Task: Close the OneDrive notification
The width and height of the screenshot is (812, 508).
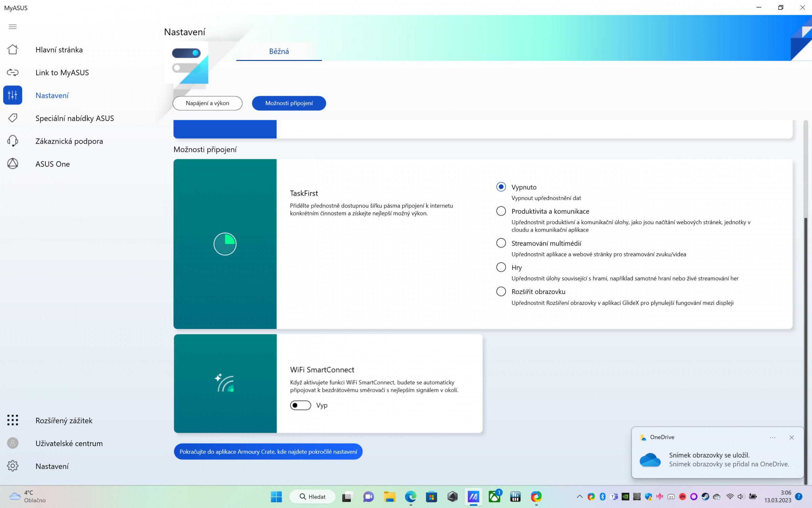Action: click(x=792, y=438)
